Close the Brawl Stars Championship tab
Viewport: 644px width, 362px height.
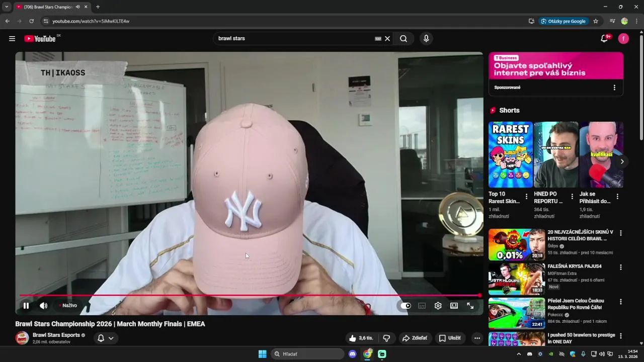point(86,7)
